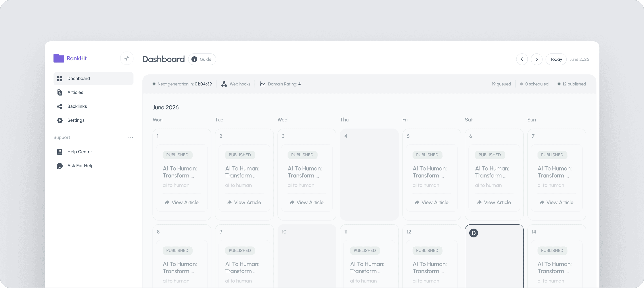The width and height of the screenshot is (644, 288).
Task: Click the 'June 2026' calendar heading
Action: click(x=165, y=108)
